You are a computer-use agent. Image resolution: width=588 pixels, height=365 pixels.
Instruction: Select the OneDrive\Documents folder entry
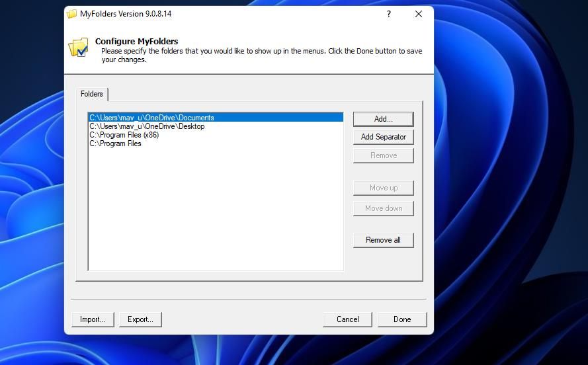click(x=216, y=117)
